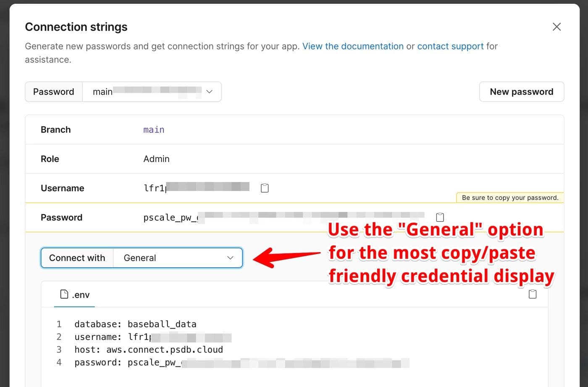Screen dimensions: 588x387
Task: Click the Password segment label
Action: pyautogui.click(x=53, y=92)
